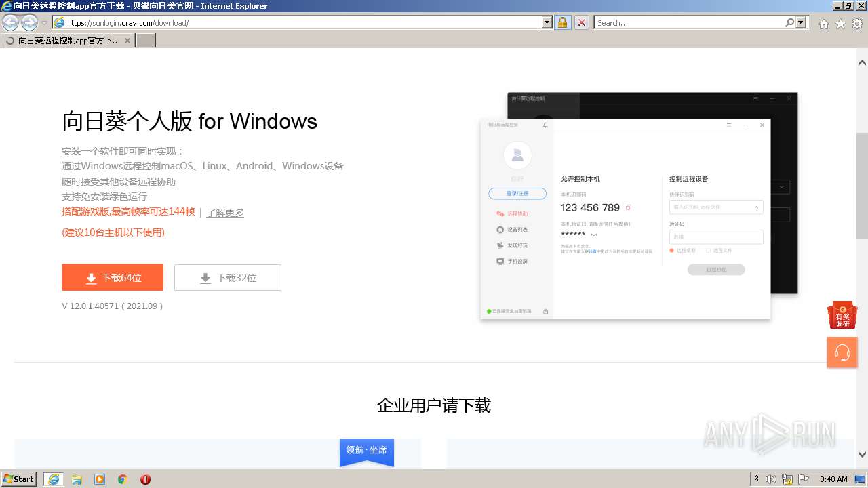
Task: Minimize the Internet Explorer window
Action: point(837,5)
